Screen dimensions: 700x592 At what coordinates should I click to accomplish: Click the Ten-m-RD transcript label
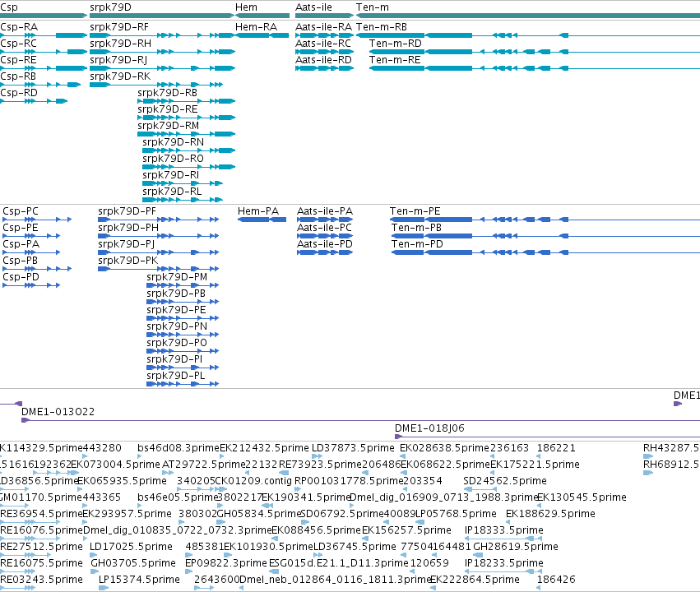[396, 44]
